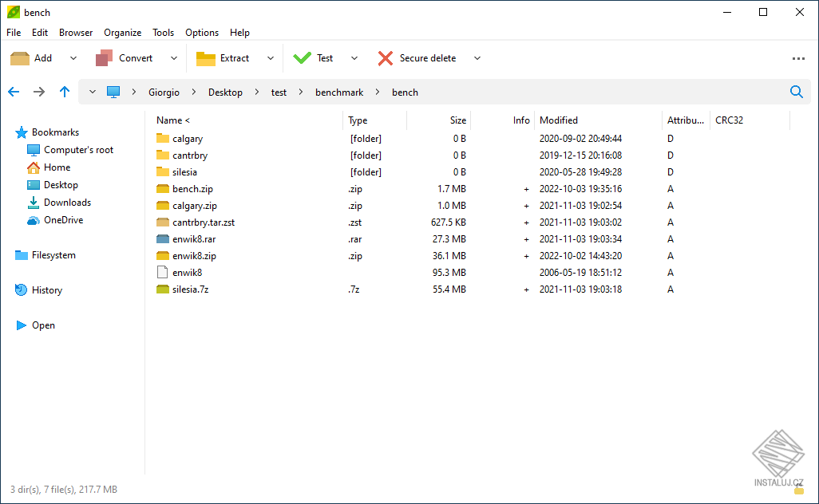Viewport: 819px width, 504px height.
Task: Open the Tools menu
Action: tap(164, 33)
